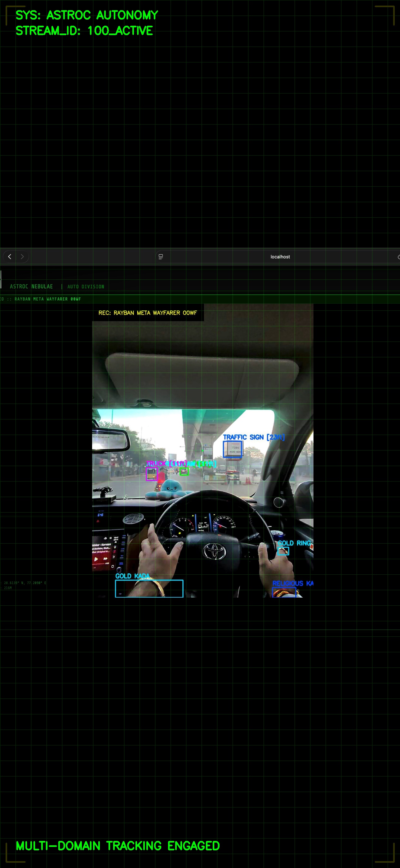This screenshot has width=400, height=868.
Task: Select the RELIGIOUS KA wrist detection box
Action: point(284,592)
